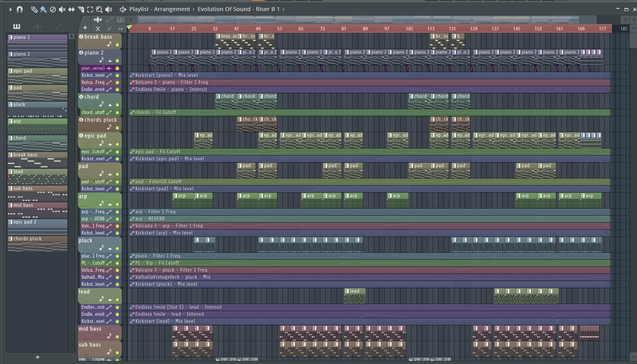The image size is (637, 364).
Task: Open the Playlist - Arrangement breadcrumb
Action: click(x=159, y=9)
